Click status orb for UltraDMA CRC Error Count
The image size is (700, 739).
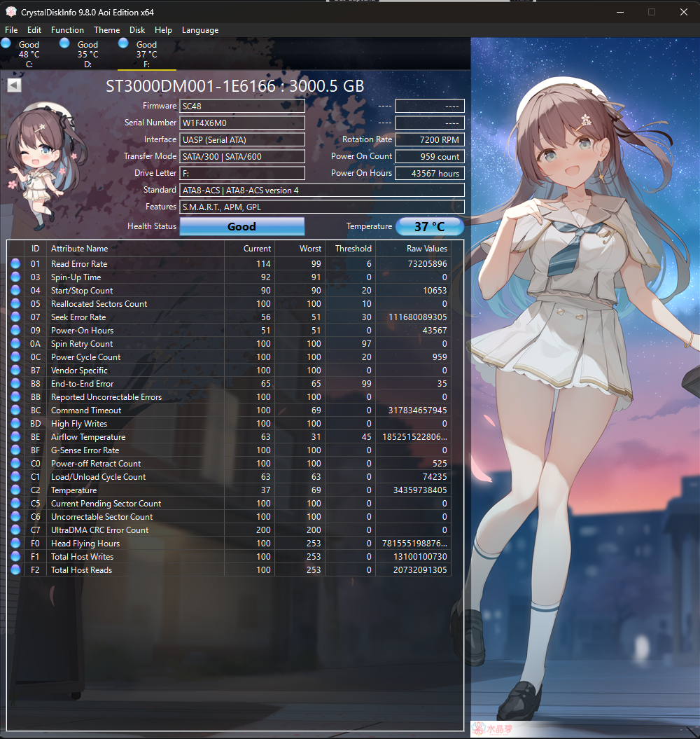[15, 530]
